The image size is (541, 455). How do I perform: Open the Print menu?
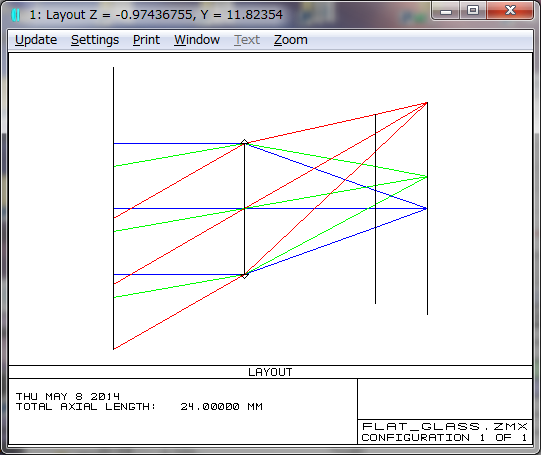click(x=146, y=40)
